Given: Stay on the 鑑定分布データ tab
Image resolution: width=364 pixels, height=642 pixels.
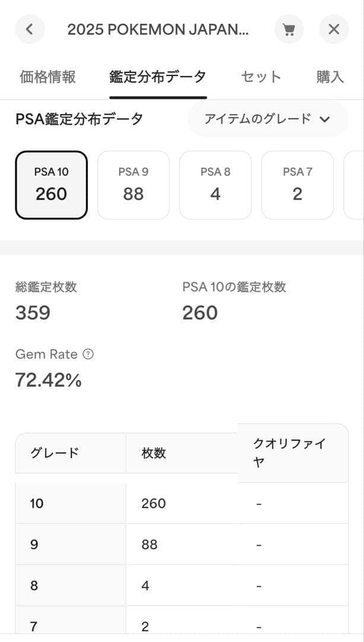Looking at the screenshot, I should (157, 76).
